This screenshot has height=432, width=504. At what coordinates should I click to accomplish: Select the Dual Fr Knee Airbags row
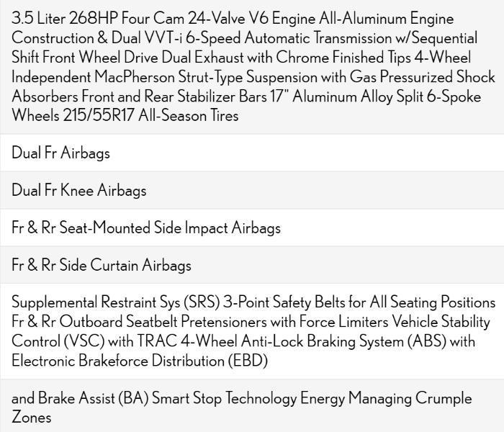(x=79, y=190)
